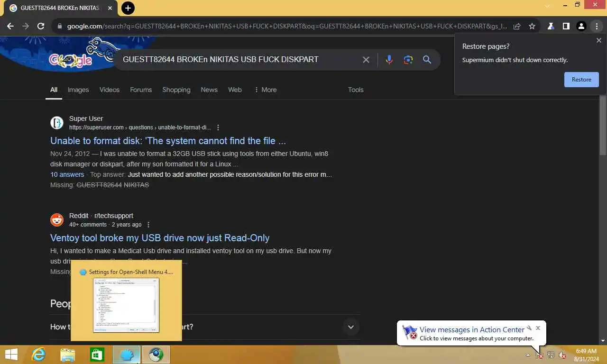
Task: Toggle the browser side panel
Action: click(x=566, y=27)
